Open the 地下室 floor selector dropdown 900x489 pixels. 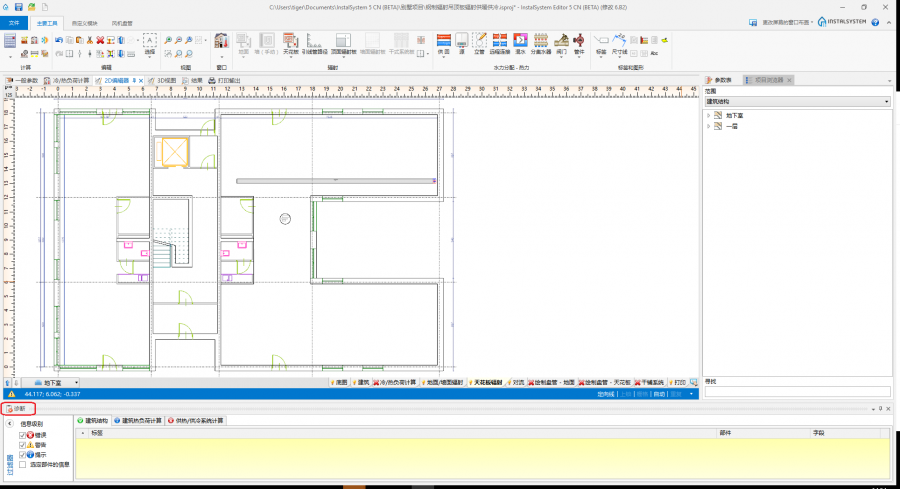point(77,382)
